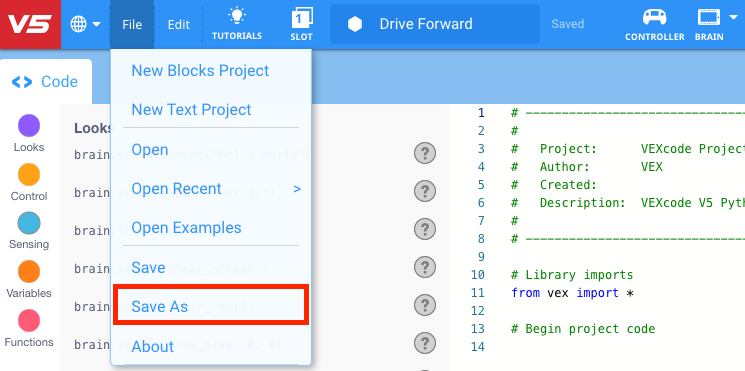The image size is (745, 371).
Task: Click the hexagon icon beside Drive Forward
Action: (355, 24)
